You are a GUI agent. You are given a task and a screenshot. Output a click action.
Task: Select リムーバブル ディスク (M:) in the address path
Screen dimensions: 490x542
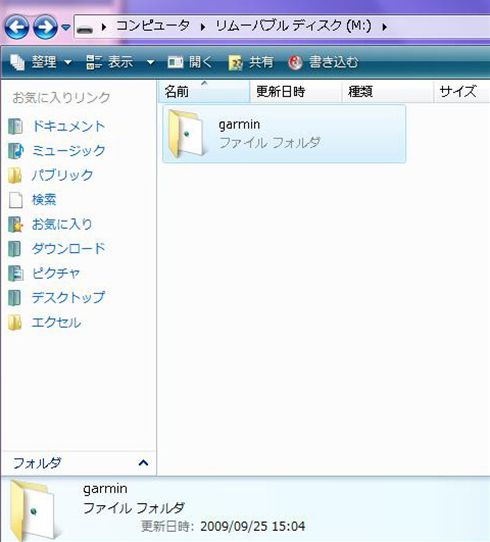[293, 26]
